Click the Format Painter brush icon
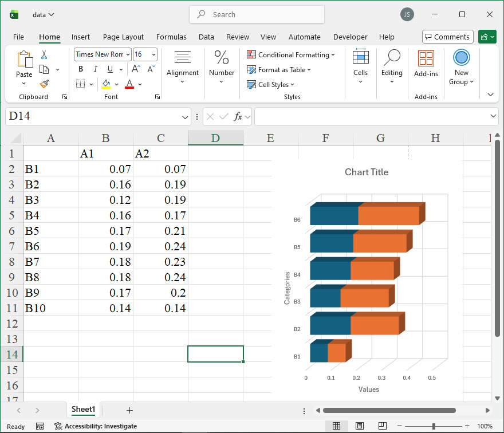The height and width of the screenshot is (433, 504). 44,84
